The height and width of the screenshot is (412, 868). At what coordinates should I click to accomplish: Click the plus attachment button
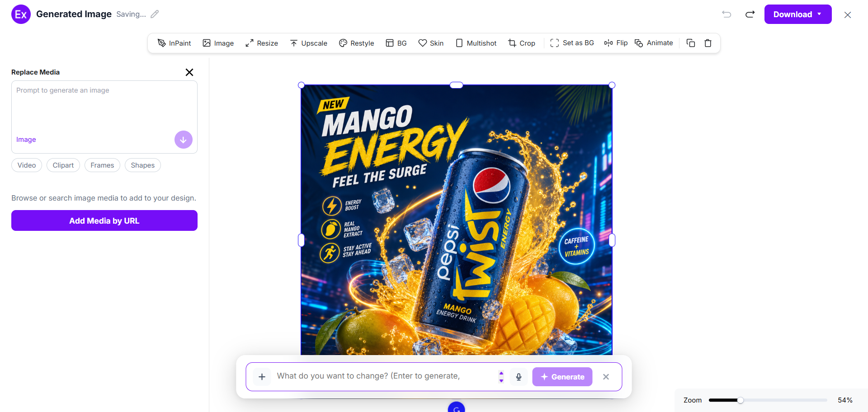(x=262, y=377)
